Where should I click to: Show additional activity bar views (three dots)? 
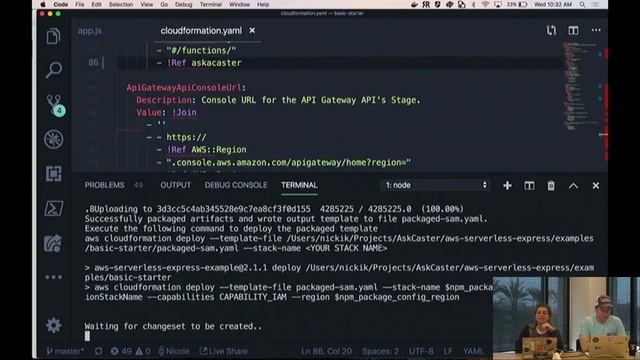click(53, 277)
